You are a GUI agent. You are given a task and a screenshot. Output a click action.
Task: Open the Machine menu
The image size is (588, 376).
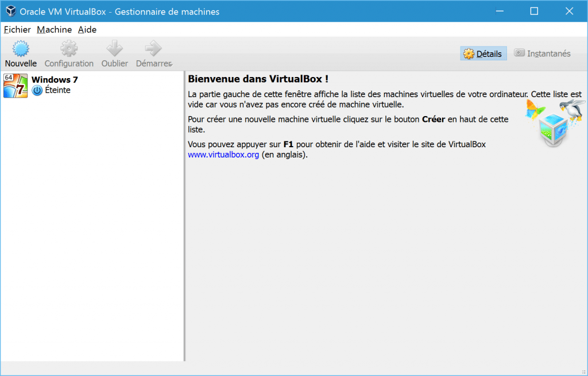(x=55, y=30)
